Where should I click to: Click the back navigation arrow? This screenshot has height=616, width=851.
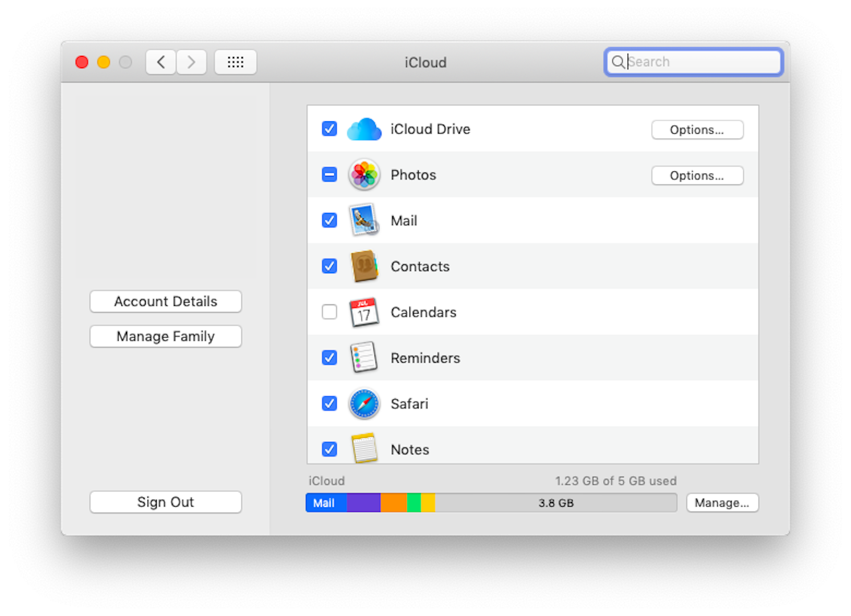coord(160,62)
